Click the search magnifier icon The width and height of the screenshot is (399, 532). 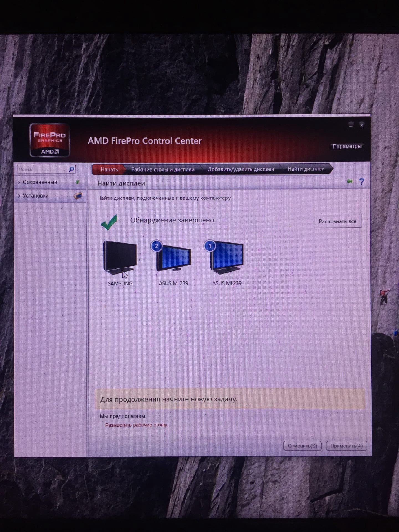pyautogui.click(x=71, y=169)
